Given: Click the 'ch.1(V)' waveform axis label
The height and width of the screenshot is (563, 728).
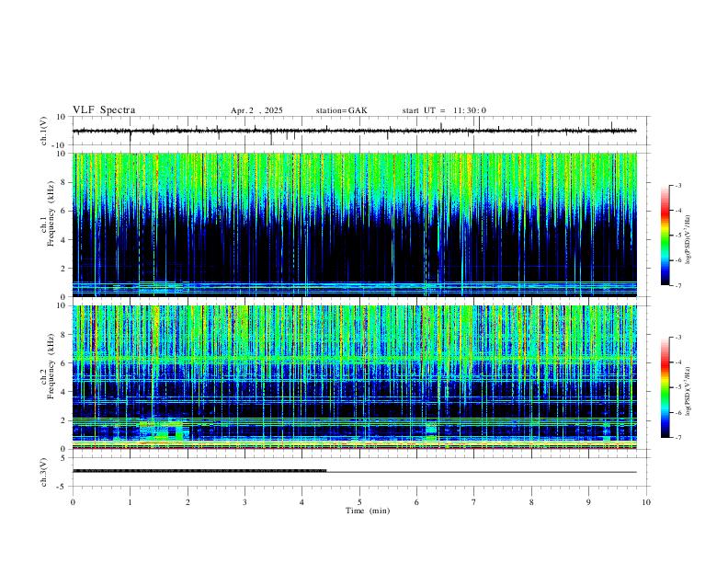Looking at the screenshot, I should 44,131.
